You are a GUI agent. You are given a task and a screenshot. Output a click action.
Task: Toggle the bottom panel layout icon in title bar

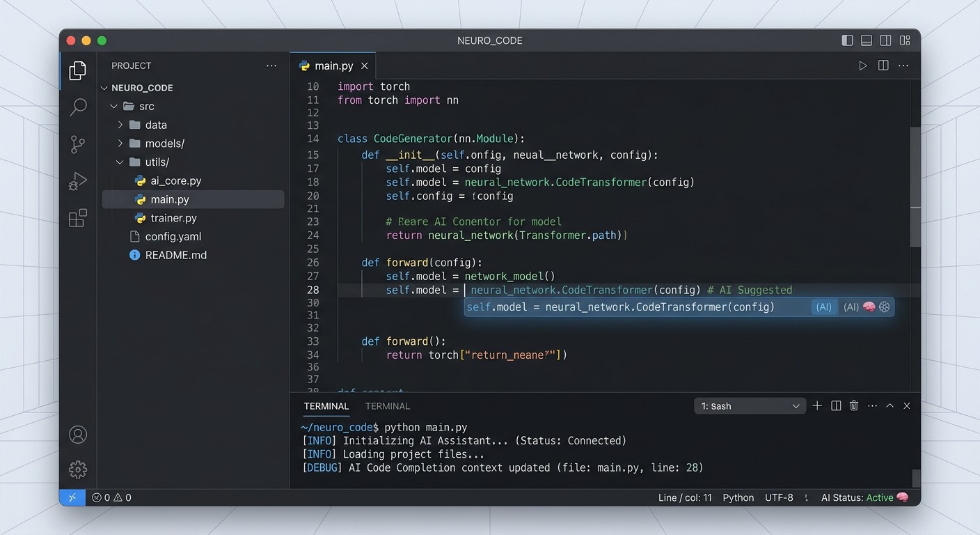(867, 40)
